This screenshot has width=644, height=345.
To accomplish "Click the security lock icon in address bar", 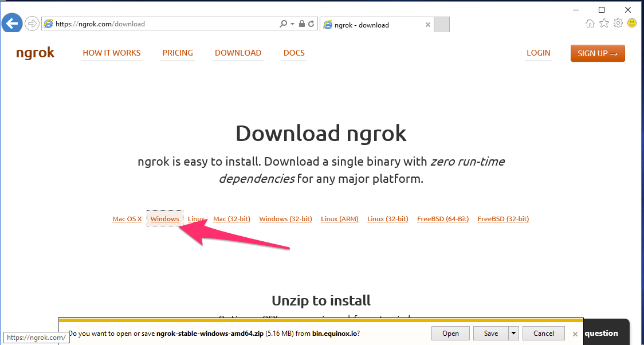I will [x=302, y=24].
